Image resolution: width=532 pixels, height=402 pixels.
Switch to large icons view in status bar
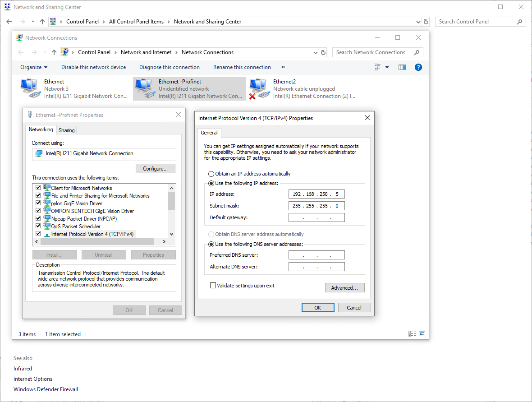click(422, 334)
